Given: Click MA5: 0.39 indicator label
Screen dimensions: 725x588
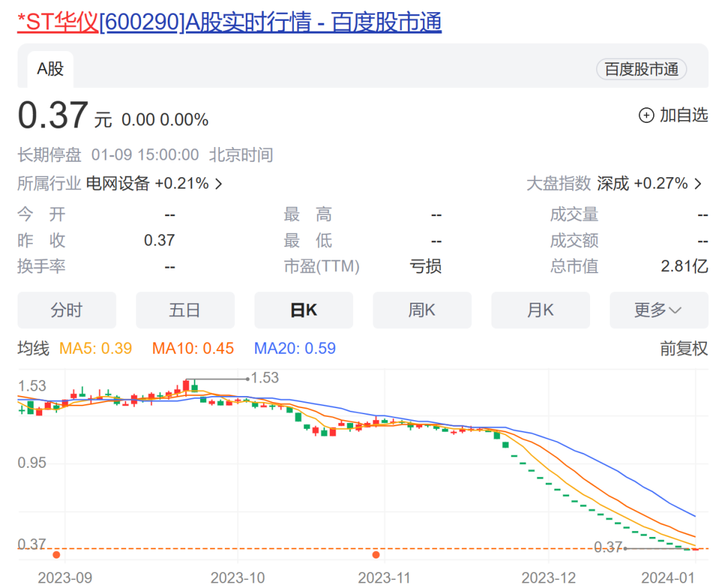Looking at the screenshot, I should pyautogui.click(x=96, y=348).
